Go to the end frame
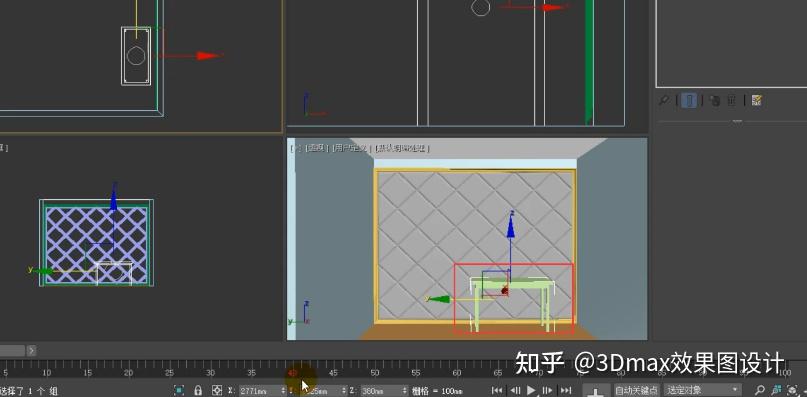807x397 pixels. (x=566, y=391)
